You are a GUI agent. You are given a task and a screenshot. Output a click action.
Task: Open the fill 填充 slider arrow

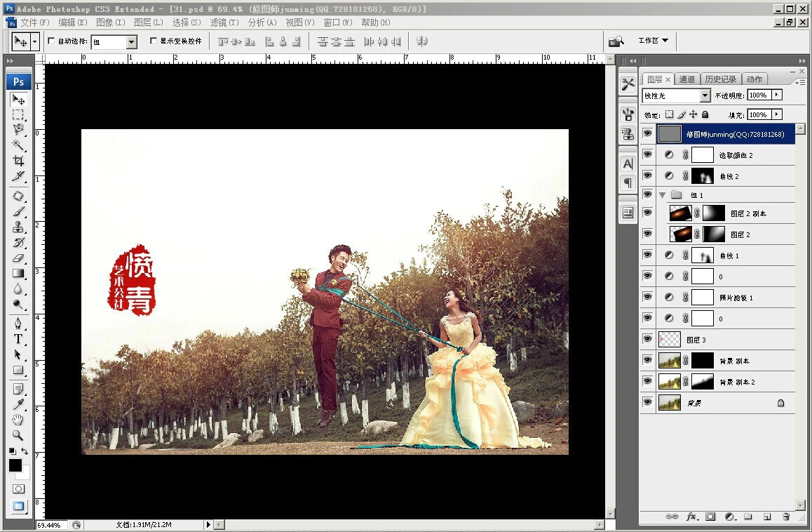coord(777,114)
